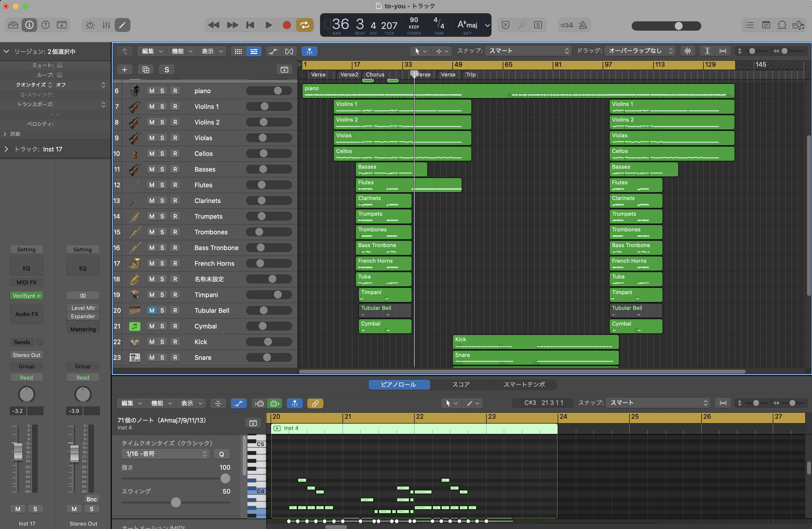Switch to the Score tab
The image size is (812, 529).
tap(461, 385)
